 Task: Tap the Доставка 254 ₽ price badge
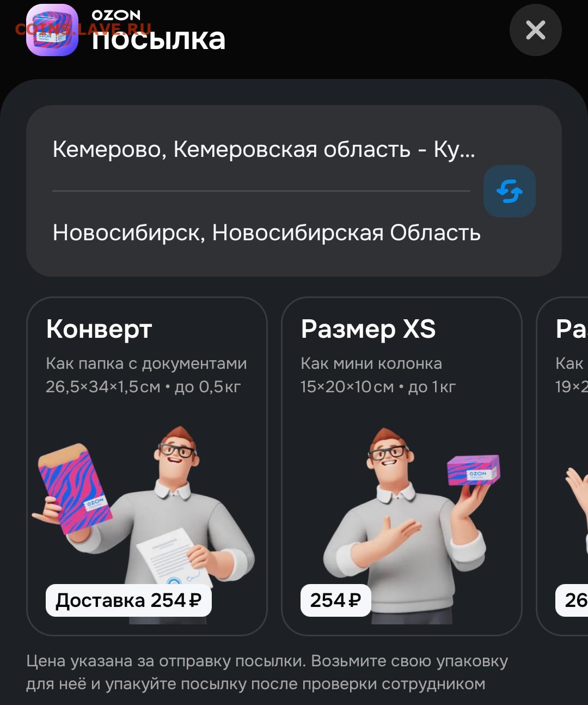(x=128, y=600)
